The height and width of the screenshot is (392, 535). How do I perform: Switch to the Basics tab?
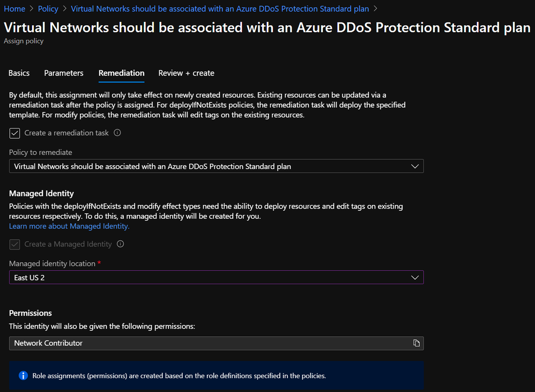[x=19, y=73]
